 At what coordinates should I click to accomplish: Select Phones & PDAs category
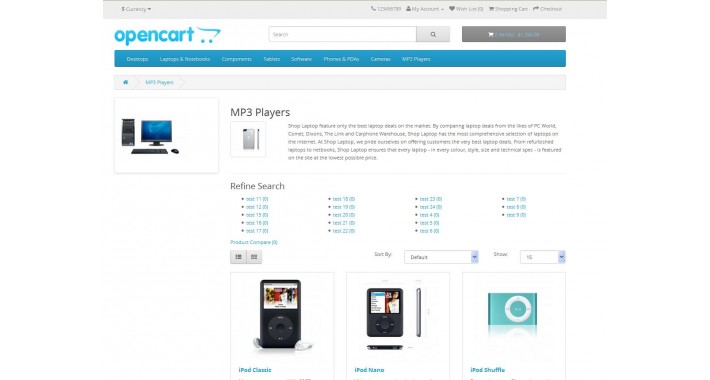pyautogui.click(x=341, y=59)
